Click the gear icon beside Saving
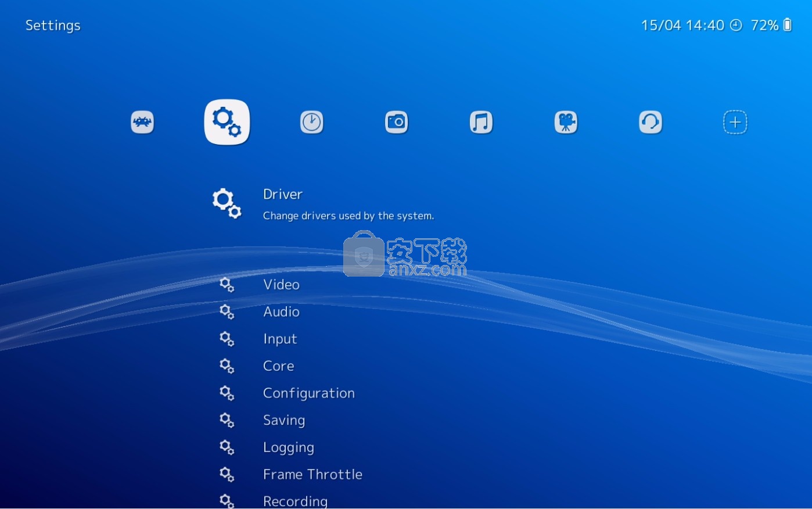 point(227,420)
